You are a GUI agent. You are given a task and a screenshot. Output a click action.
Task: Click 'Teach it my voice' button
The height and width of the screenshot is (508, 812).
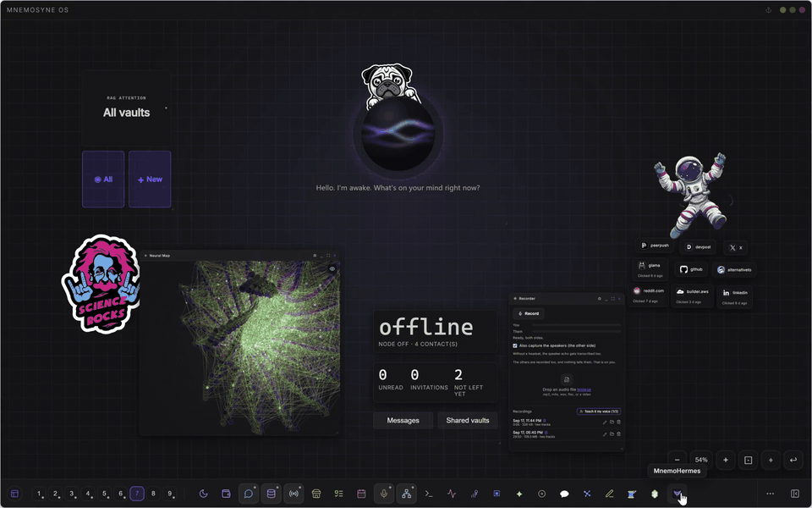coord(599,411)
